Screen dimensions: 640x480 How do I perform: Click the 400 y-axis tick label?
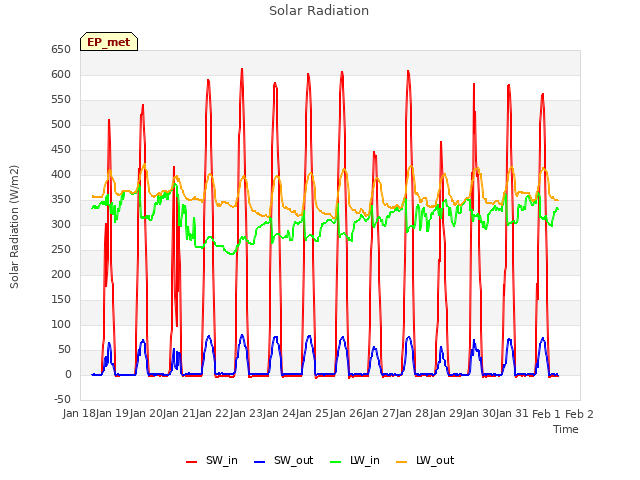(x=61, y=175)
